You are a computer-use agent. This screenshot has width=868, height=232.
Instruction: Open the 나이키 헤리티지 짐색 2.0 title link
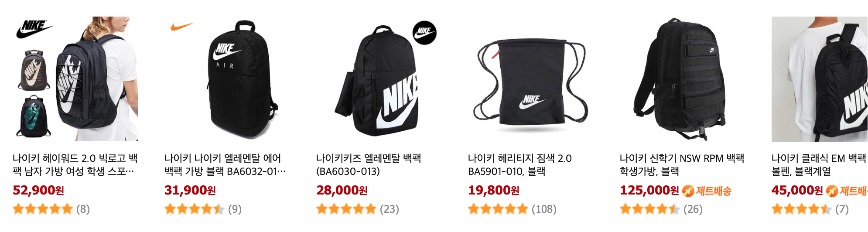pyautogui.click(x=520, y=165)
